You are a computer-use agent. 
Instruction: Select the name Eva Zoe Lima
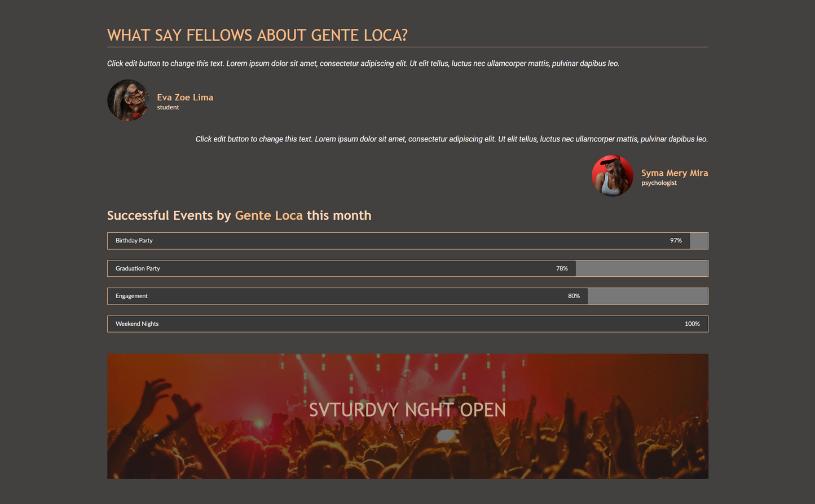185,98
